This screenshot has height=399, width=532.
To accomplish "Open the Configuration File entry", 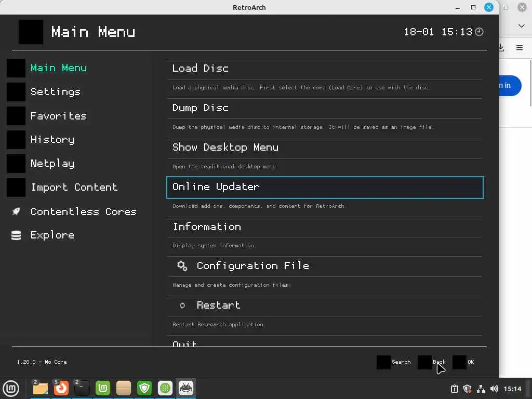I will [325, 267].
